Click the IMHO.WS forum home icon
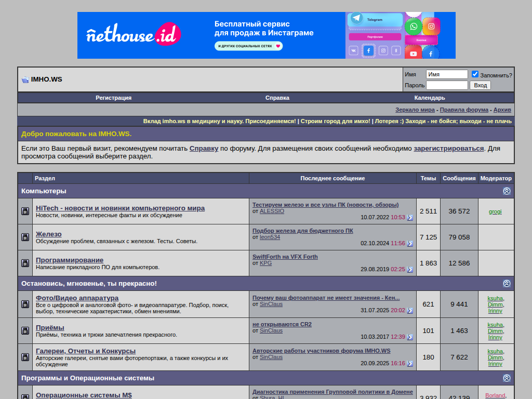 (x=25, y=79)
